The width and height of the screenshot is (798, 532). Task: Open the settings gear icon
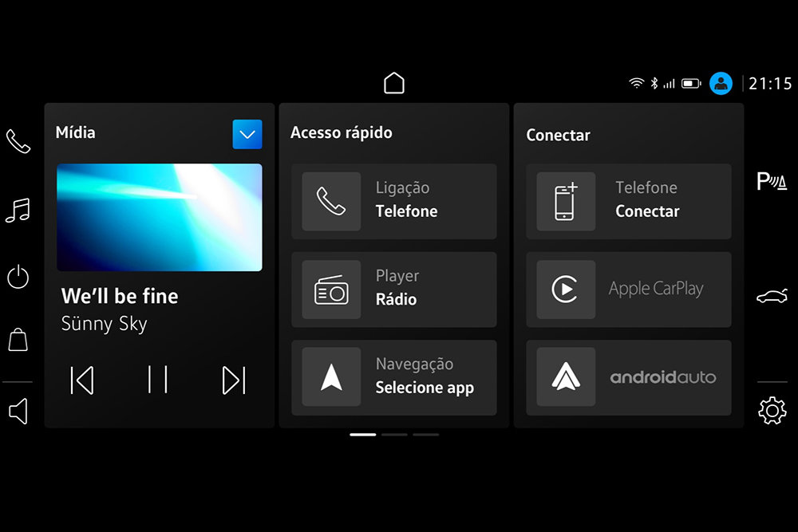pos(772,411)
